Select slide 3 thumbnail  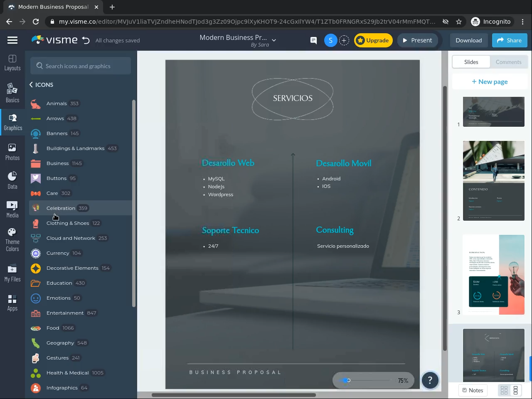click(494, 275)
